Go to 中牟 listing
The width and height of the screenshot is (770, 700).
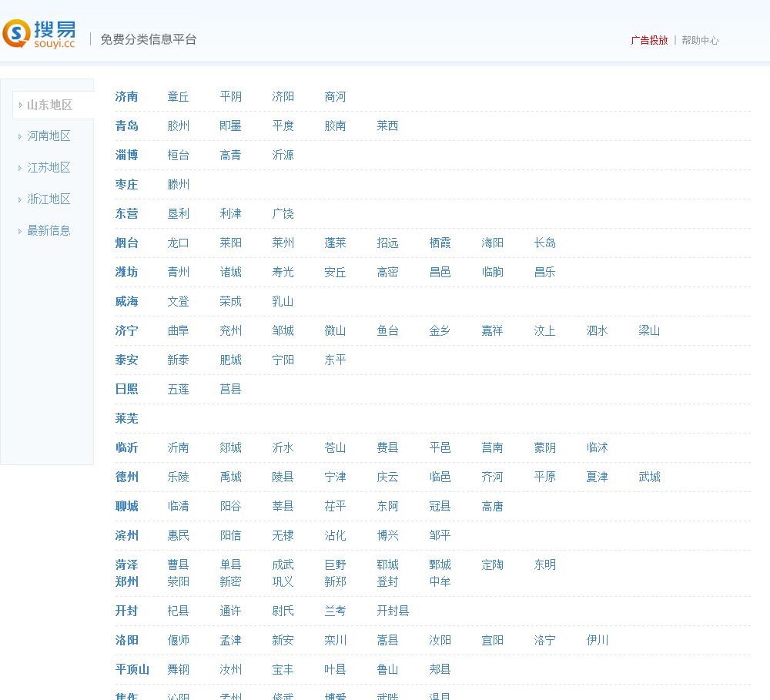coord(440,582)
